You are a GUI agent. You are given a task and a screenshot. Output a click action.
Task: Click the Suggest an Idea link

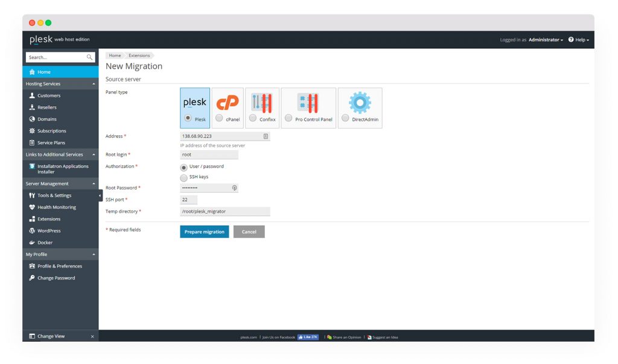pyautogui.click(x=385, y=337)
